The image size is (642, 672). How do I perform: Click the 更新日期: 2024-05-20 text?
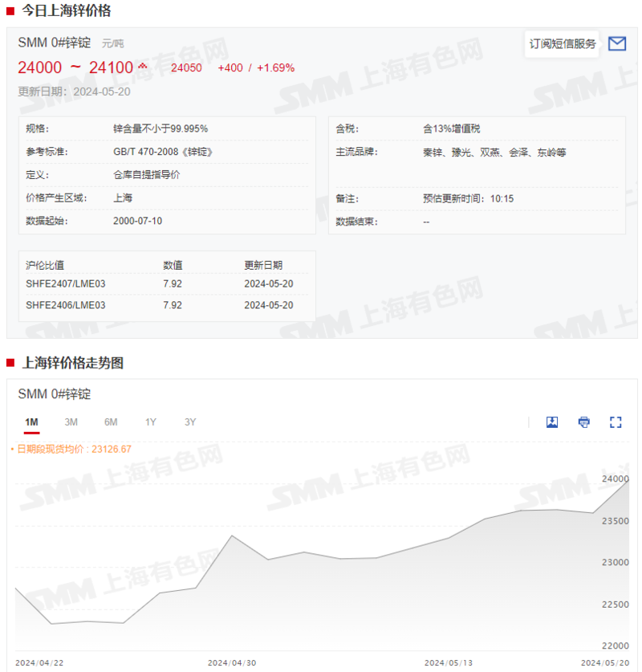(74, 92)
